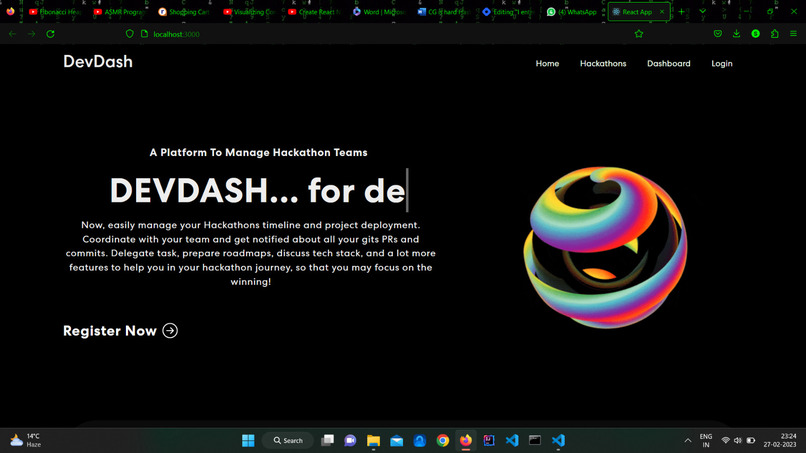Open the Hackathons nav link

coord(603,63)
